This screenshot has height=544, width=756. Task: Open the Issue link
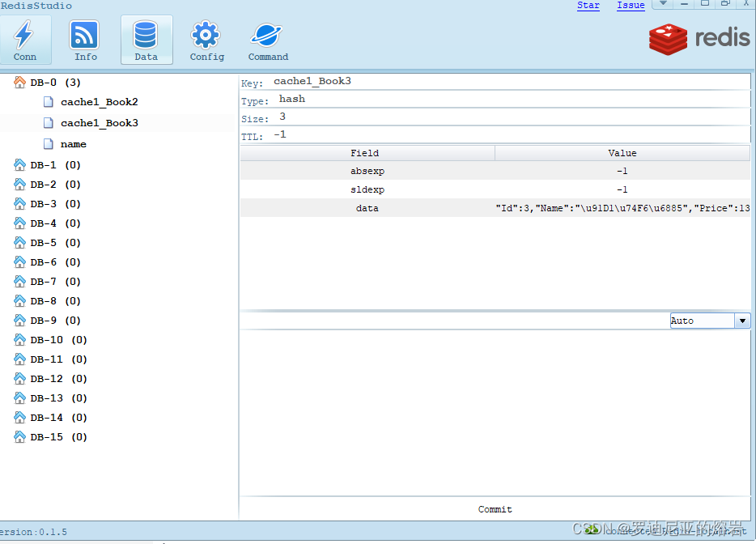tap(631, 6)
